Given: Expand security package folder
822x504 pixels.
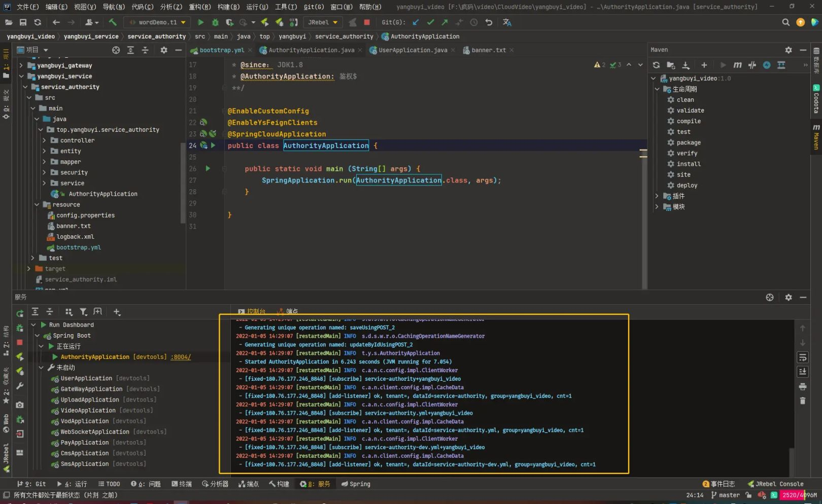Looking at the screenshot, I should tap(44, 172).
